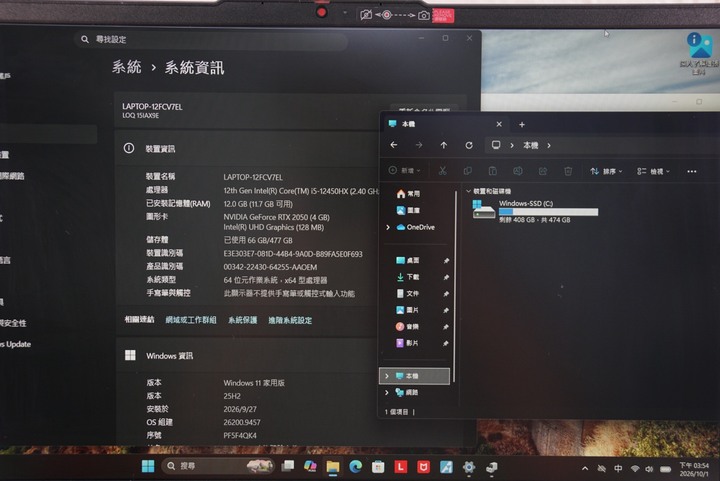Click the Paste clipboard icon in Explorer toolbar
This screenshot has height=481, width=720.
point(492,171)
